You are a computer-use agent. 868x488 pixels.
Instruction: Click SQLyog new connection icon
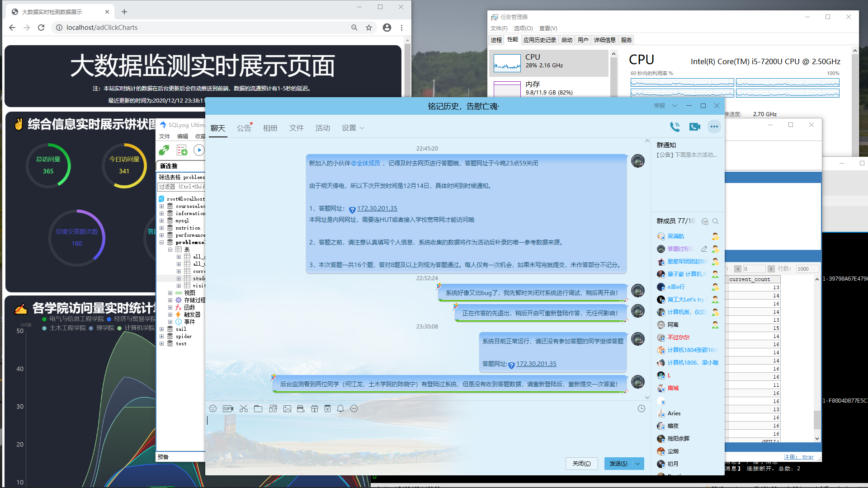click(x=164, y=150)
